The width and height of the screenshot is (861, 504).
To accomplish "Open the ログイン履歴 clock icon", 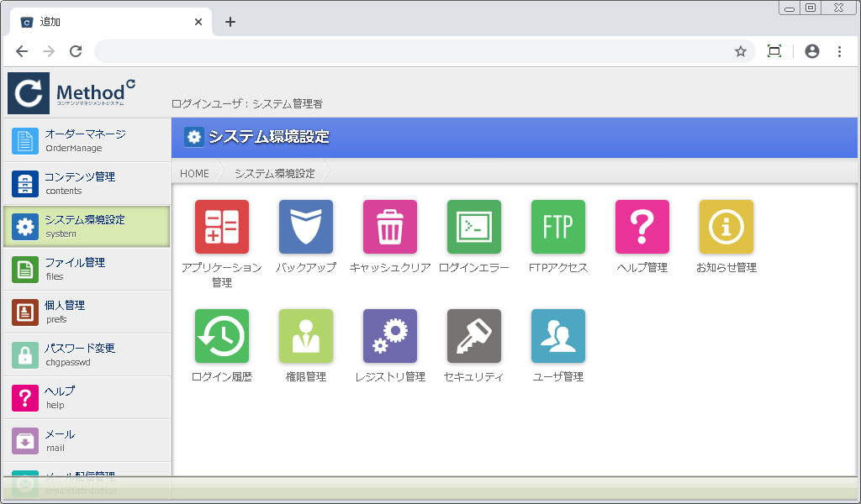I will [222, 336].
